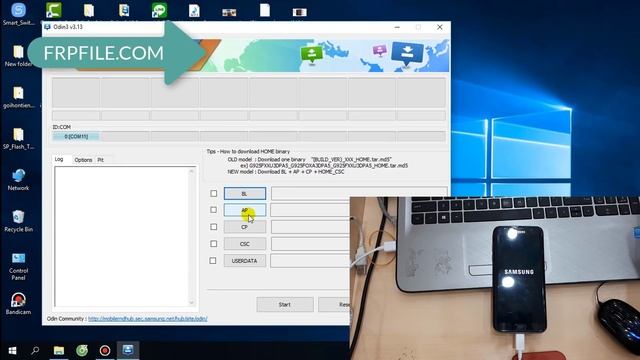Open the blank white document icon on the desktop

click(265, 10)
